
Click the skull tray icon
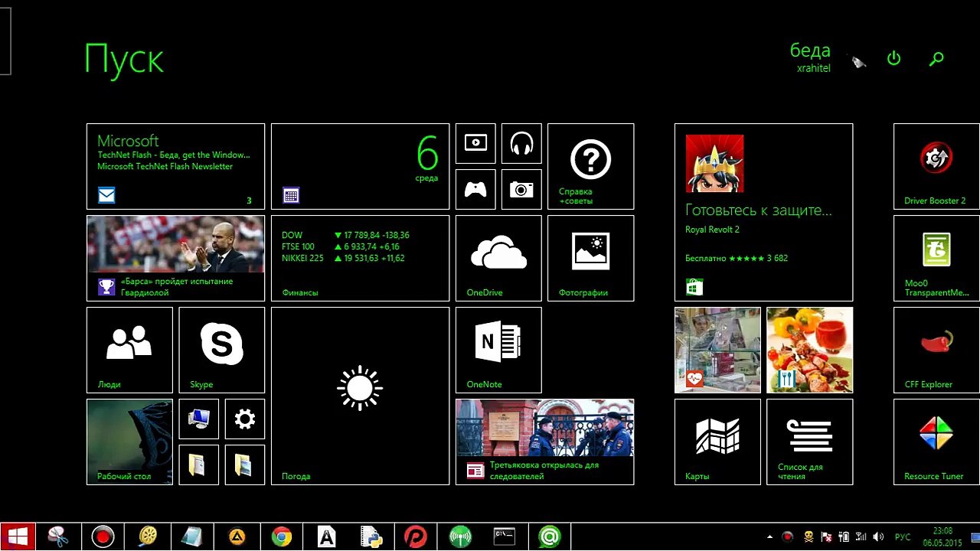pyautogui.click(x=808, y=537)
